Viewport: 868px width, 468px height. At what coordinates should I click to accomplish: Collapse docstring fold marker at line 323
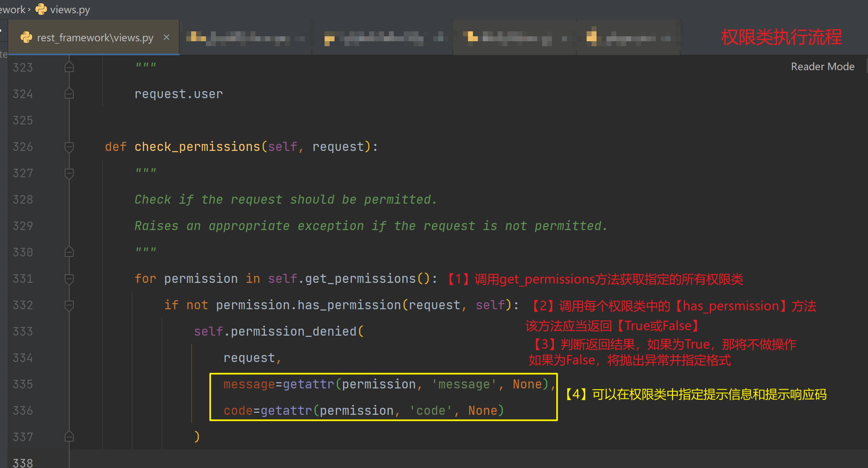(69, 67)
